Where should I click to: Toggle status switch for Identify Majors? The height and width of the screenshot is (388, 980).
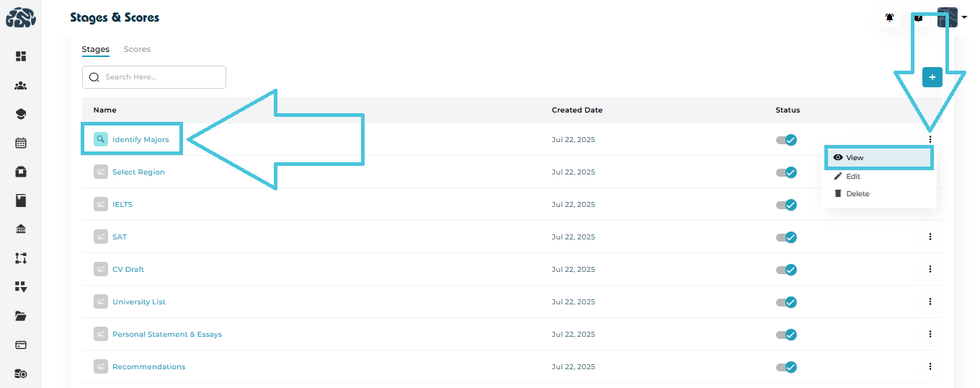coord(786,140)
